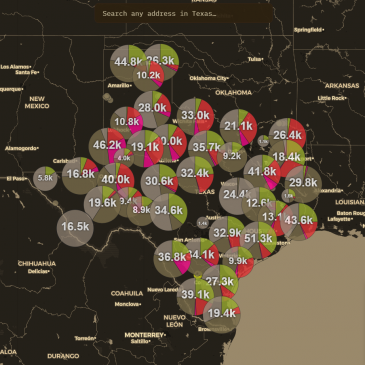Select the 9.2k cluster marker
The image size is (365, 365).
[232, 157]
